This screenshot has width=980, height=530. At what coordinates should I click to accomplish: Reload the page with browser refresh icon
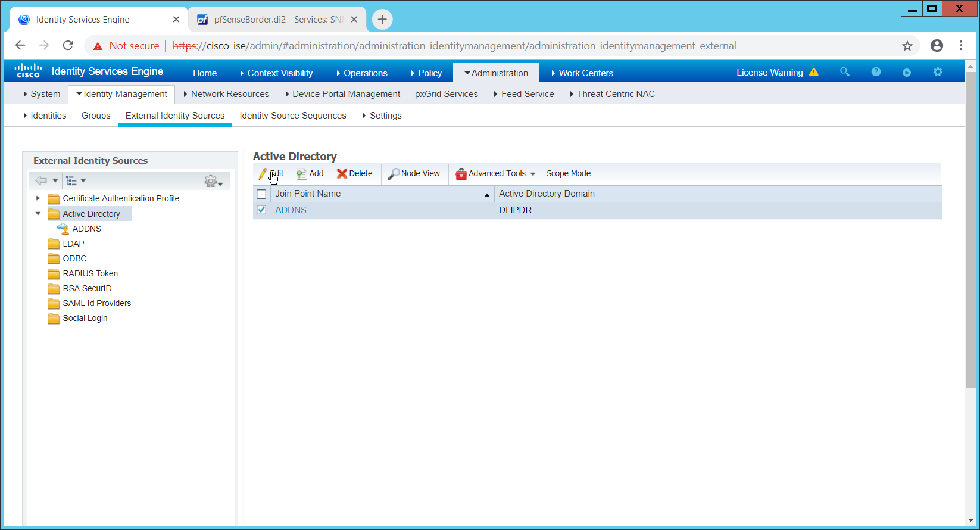[x=68, y=45]
